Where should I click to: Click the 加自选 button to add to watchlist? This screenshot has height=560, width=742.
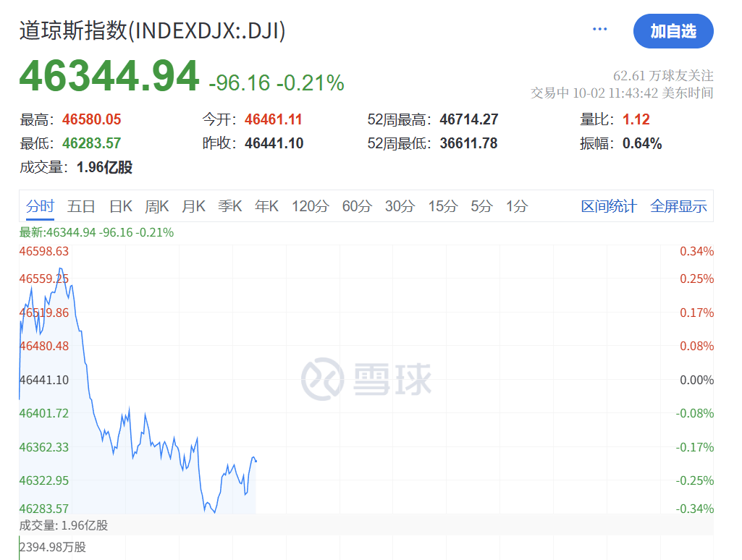(x=673, y=31)
